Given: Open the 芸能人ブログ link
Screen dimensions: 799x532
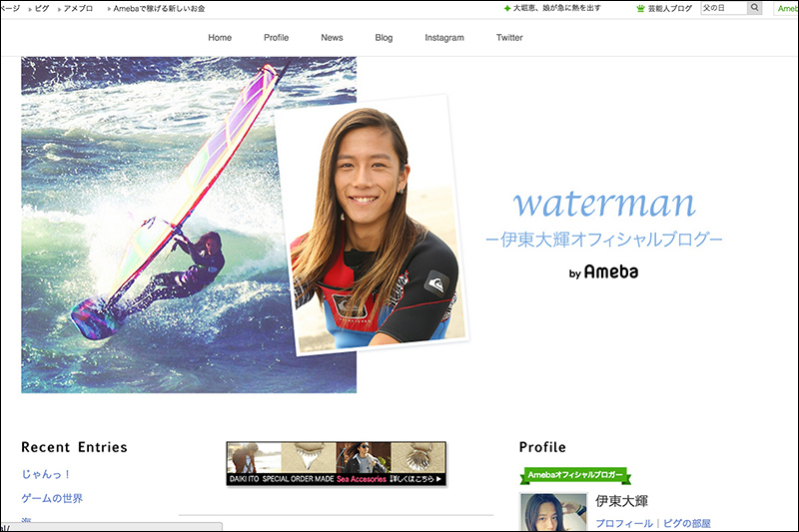Looking at the screenshot, I should [669, 9].
